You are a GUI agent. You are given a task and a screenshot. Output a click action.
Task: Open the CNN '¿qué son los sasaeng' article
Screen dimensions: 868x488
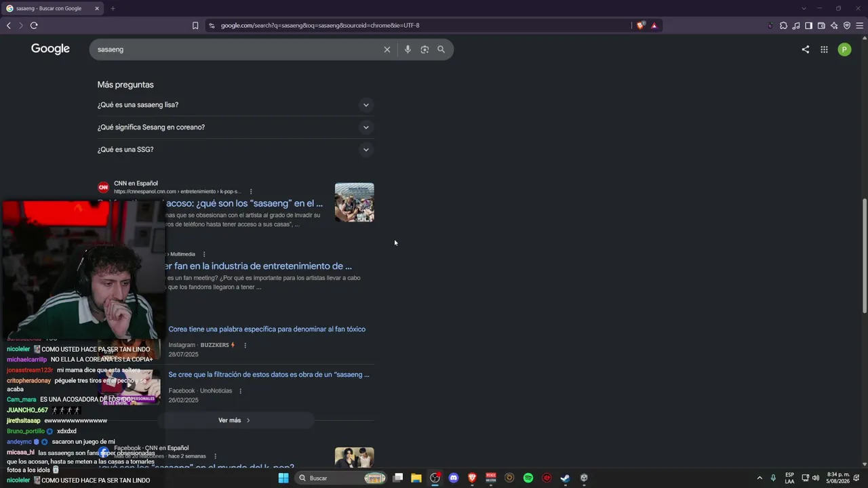(x=244, y=203)
